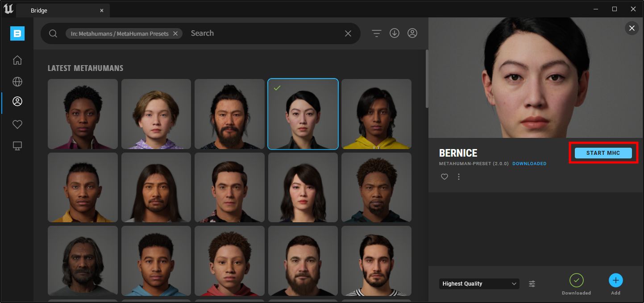Close the Bernice detail panel
This screenshot has width=644, height=303.
point(632,28)
